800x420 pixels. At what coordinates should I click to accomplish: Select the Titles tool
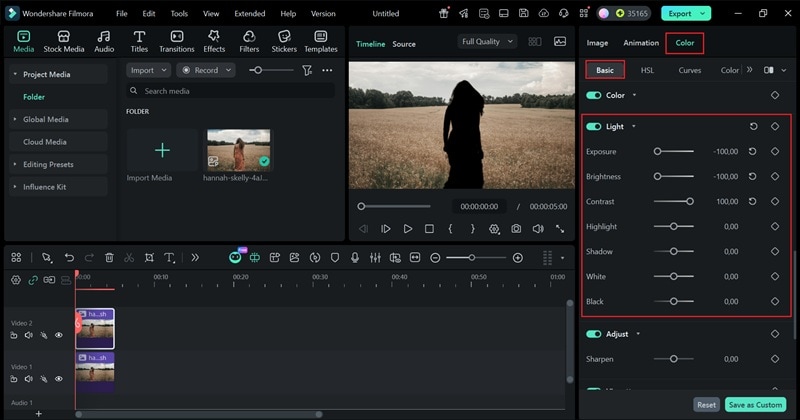pyautogui.click(x=139, y=40)
